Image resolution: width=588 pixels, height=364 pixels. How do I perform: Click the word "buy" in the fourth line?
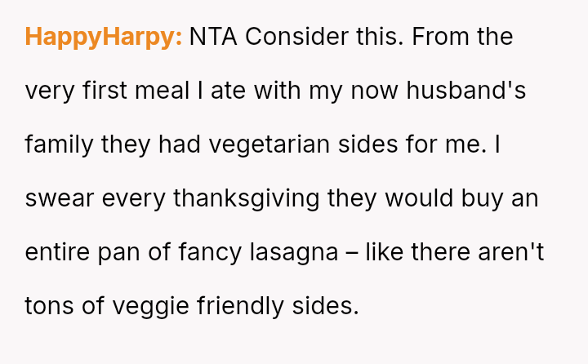coord(468,198)
